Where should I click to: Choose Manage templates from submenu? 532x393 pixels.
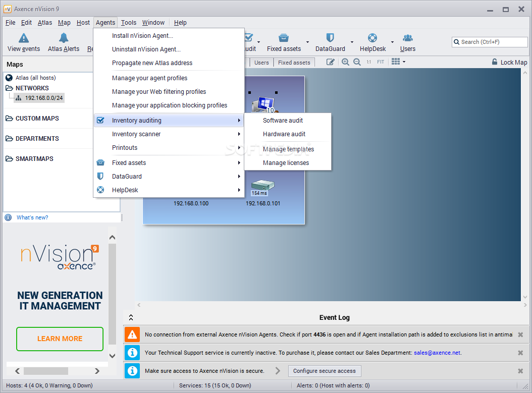point(288,149)
